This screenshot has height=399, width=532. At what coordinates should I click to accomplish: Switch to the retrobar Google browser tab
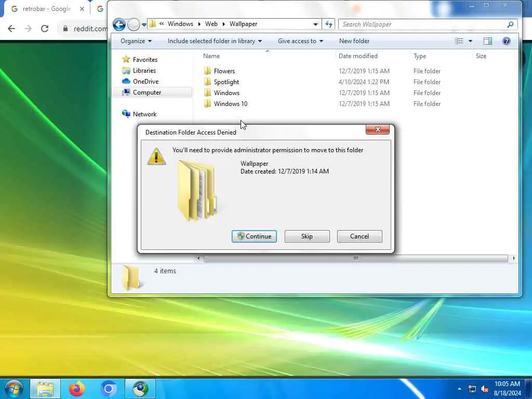point(46,9)
